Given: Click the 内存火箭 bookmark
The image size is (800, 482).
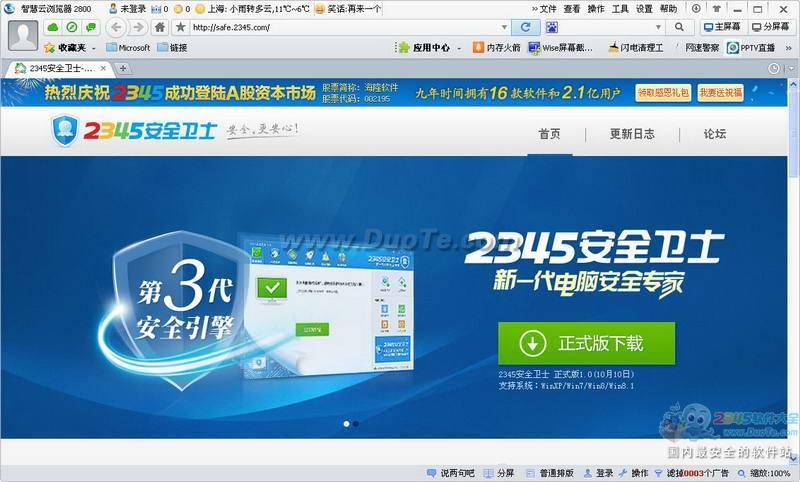Looking at the screenshot, I should pyautogui.click(x=496, y=47).
